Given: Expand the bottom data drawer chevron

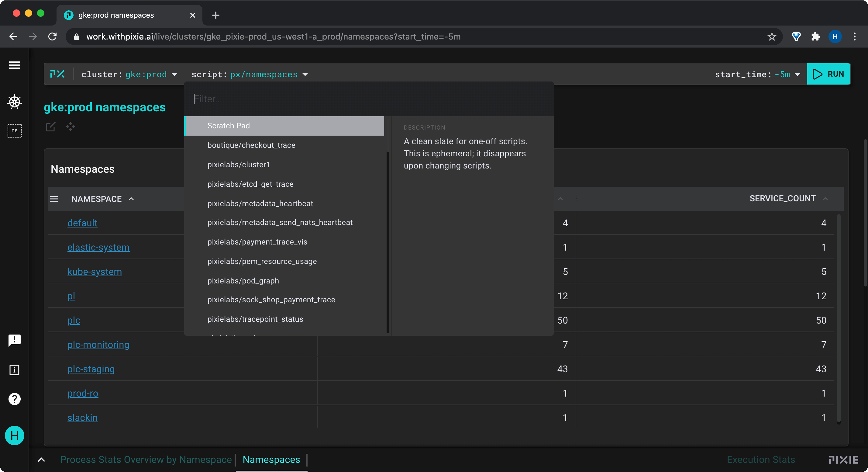Looking at the screenshot, I should pos(41,460).
